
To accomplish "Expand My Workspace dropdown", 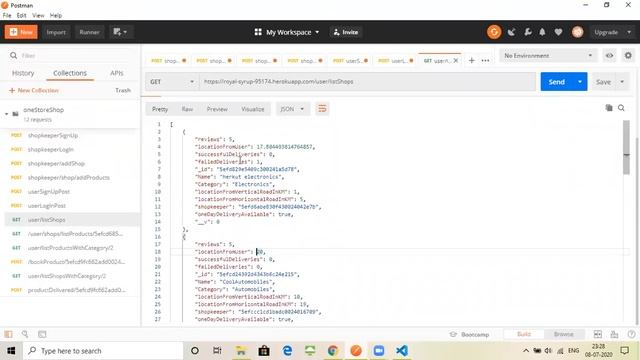I will (287, 32).
